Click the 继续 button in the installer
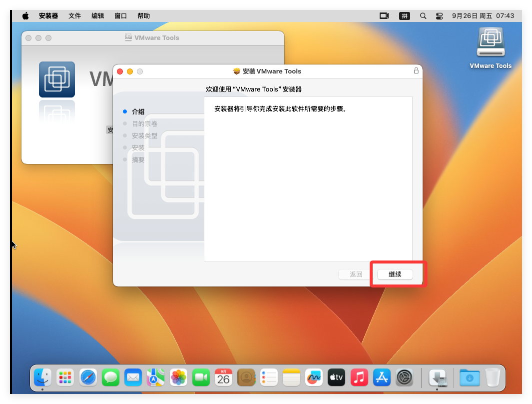The image size is (532, 404). coord(395,274)
